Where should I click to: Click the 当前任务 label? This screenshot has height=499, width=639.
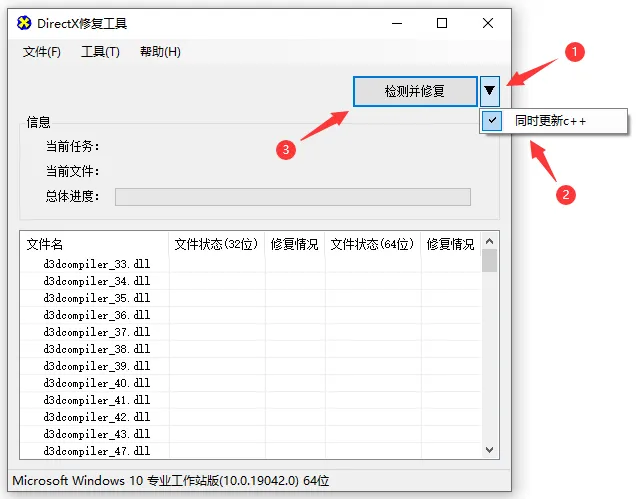[x=73, y=146]
